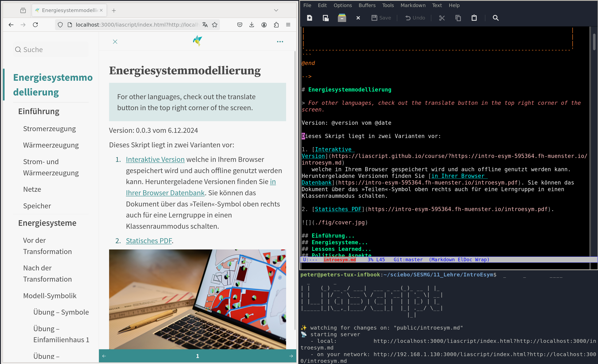
Task: Reload the page in Firefox
Action: point(36,25)
